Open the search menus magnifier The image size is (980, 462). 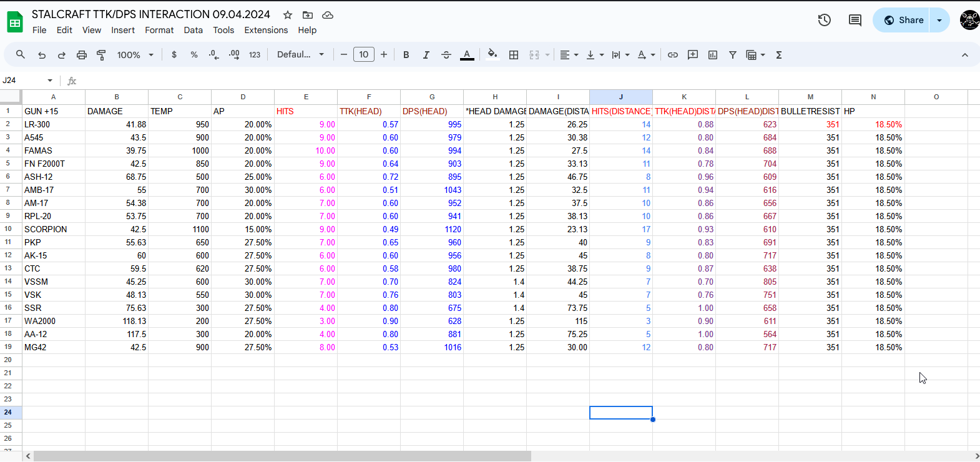pyautogui.click(x=21, y=55)
